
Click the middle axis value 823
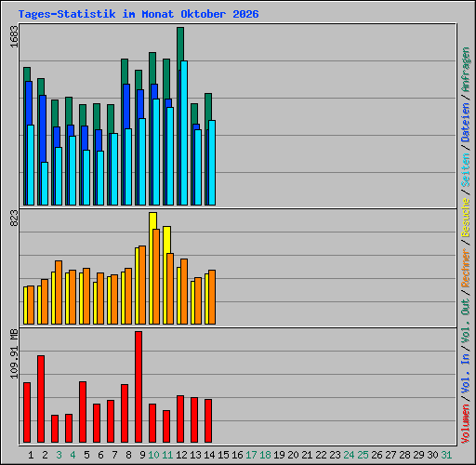(14, 218)
